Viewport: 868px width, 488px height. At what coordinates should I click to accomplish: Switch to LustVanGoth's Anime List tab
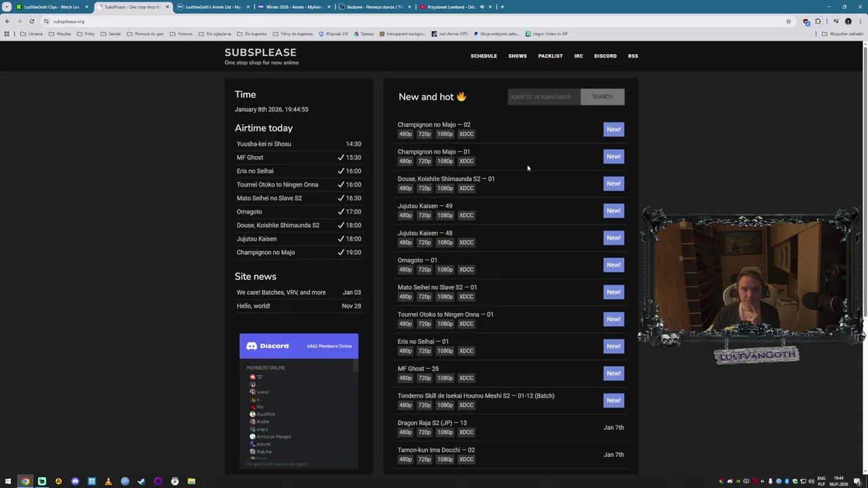coord(213,7)
